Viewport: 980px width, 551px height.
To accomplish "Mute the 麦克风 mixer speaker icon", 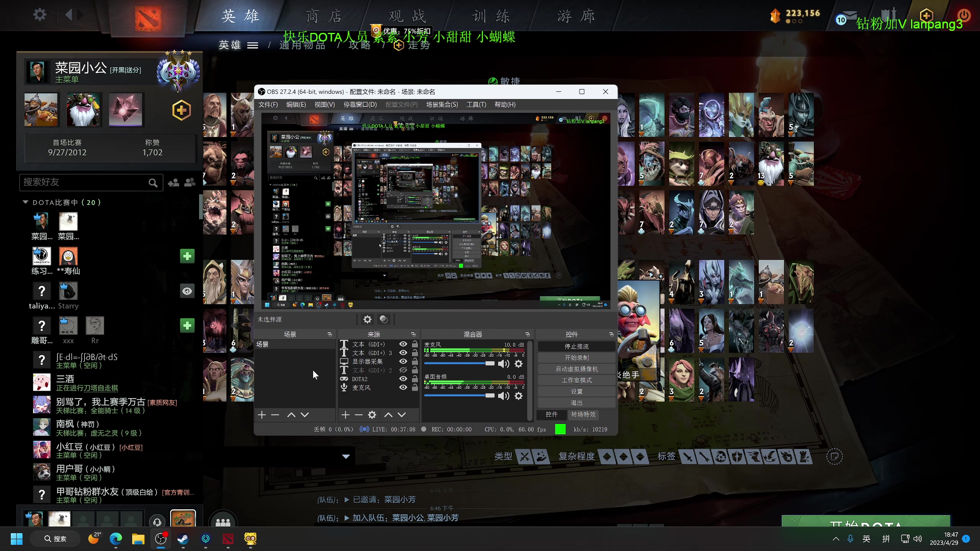I will [x=503, y=364].
